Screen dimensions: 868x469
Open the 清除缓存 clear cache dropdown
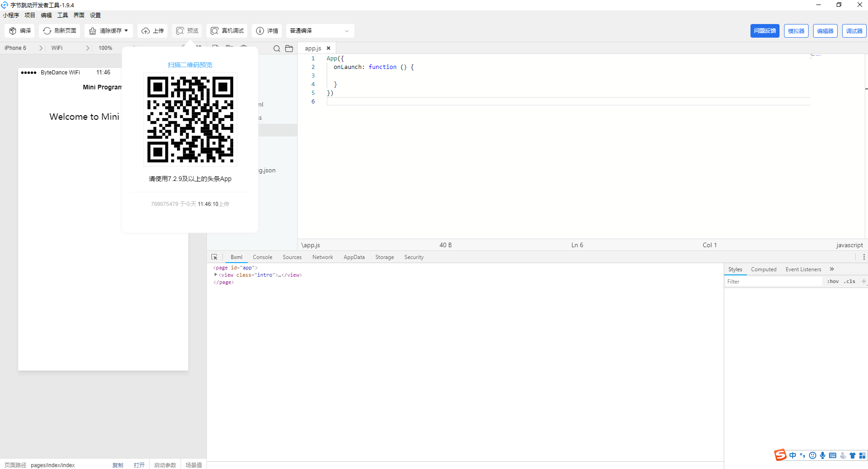108,31
